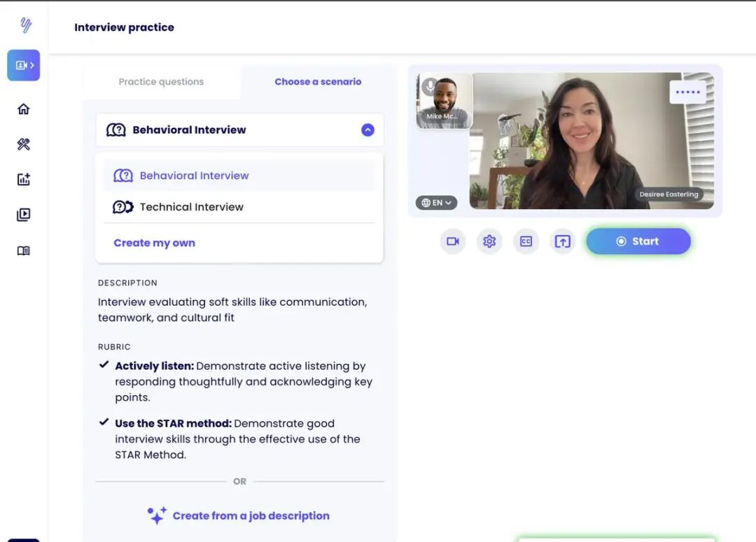The image size is (756, 542).
Task: Click the DESCRIPTION section label
Action: click(x=127, y=283)
